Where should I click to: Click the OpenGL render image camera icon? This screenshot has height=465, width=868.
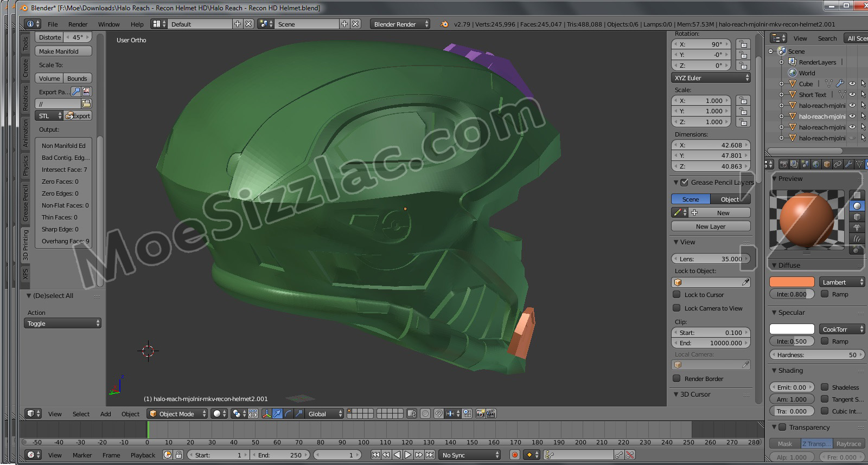pos(480,414)
